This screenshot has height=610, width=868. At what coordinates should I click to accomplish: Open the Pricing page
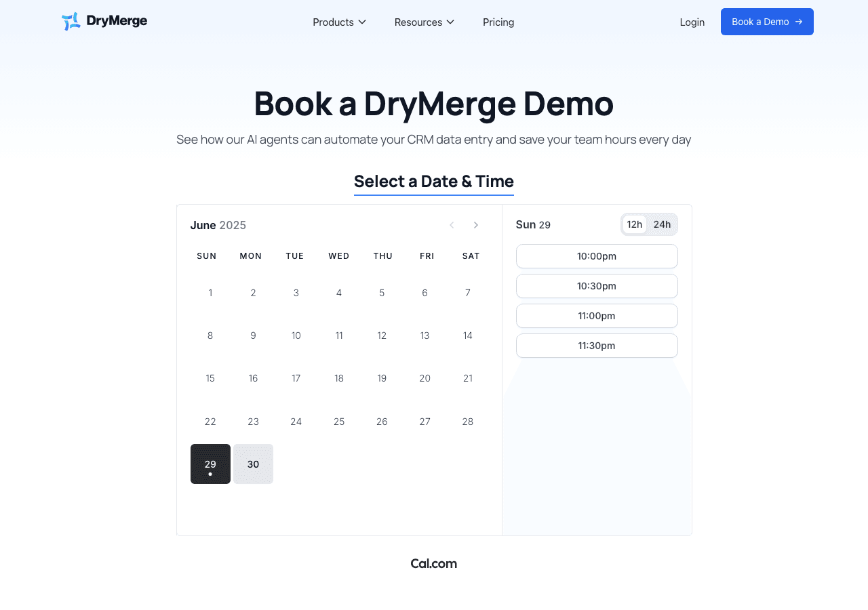click(498, 22)
